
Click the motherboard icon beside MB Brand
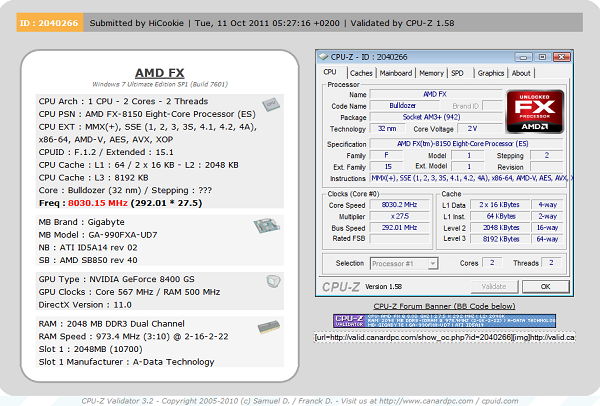pos(267,225)
